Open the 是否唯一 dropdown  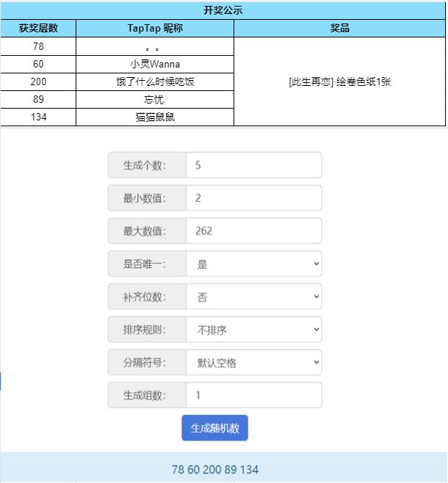pyautogui.click(x=254, y=264)
